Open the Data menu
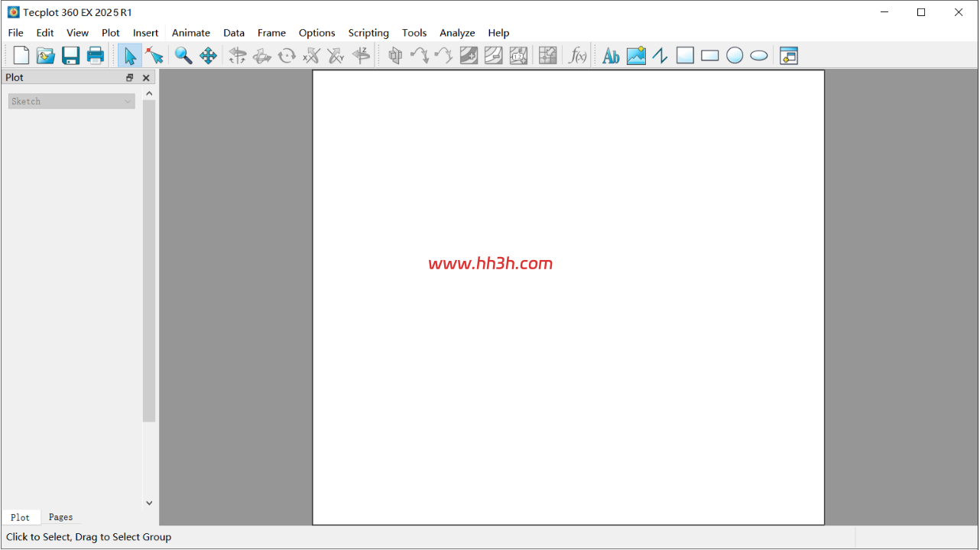980x550 pixels. pyautogui.click(x=234, y=33)
